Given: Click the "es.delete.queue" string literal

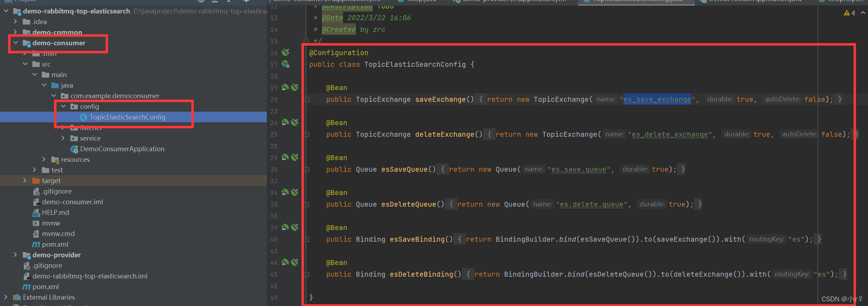Looking at the screenshot, I should [591, 205].
